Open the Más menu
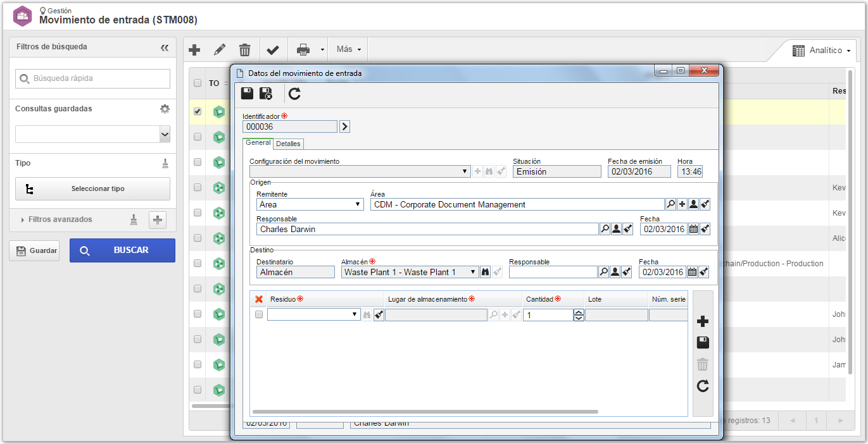Image resolution: width=868 pixels, height=444 pixels. point(349,49)
